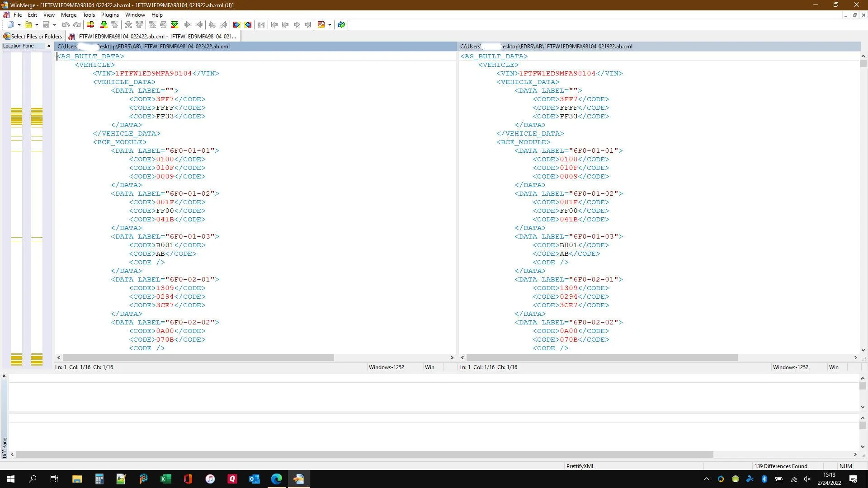This screenshot has height=488, width=868.
Task: Click the Next Conflict toolbar icon
Action: click(128, 25)
